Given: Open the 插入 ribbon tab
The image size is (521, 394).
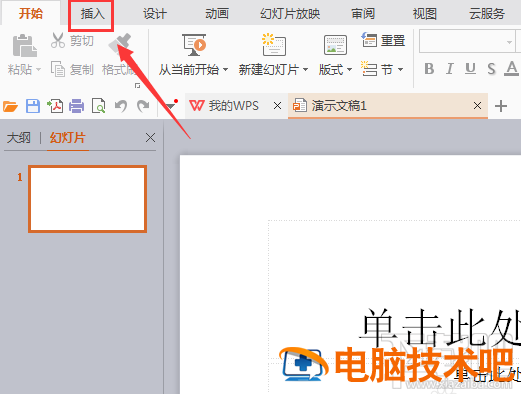Looking at the screenshot, I should (92, 14).
